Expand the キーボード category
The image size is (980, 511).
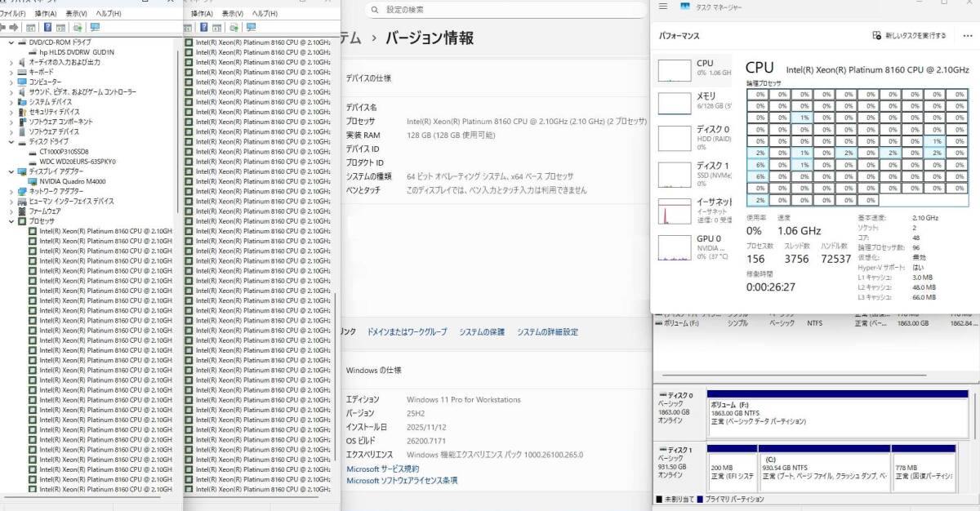[11, 72]
